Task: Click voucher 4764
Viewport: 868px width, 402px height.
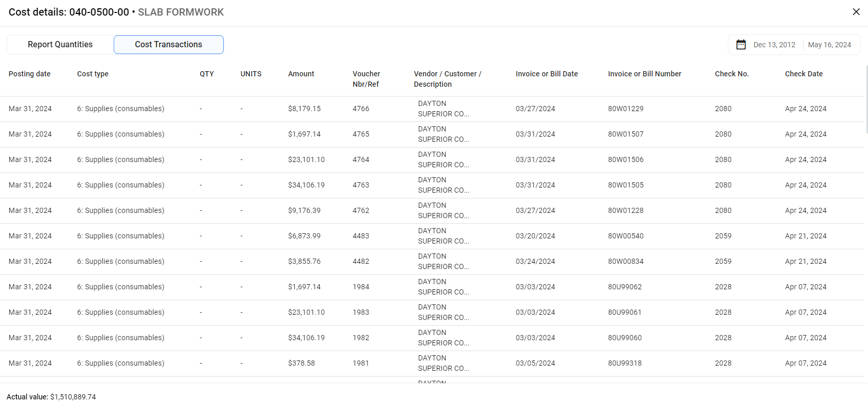Action: point(361,159)
